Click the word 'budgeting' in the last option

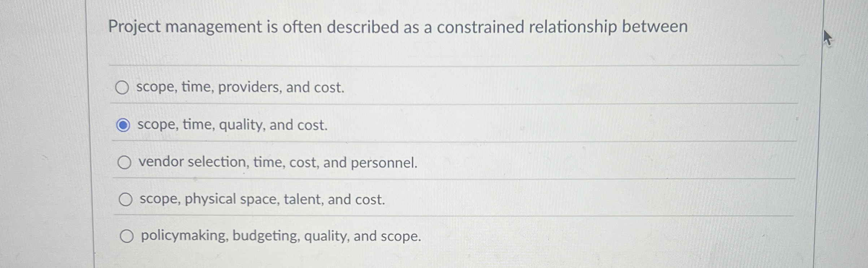[266, 236]
